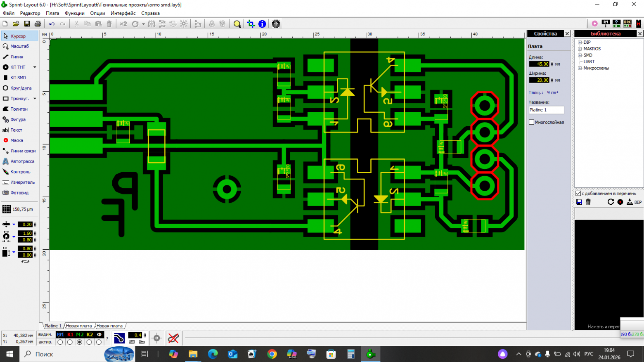Image resolution: width=644 pixels, height=362 pixels.
Task: Expand the SMD library folder
Action: pyautogui.click(x=580, y=55)
